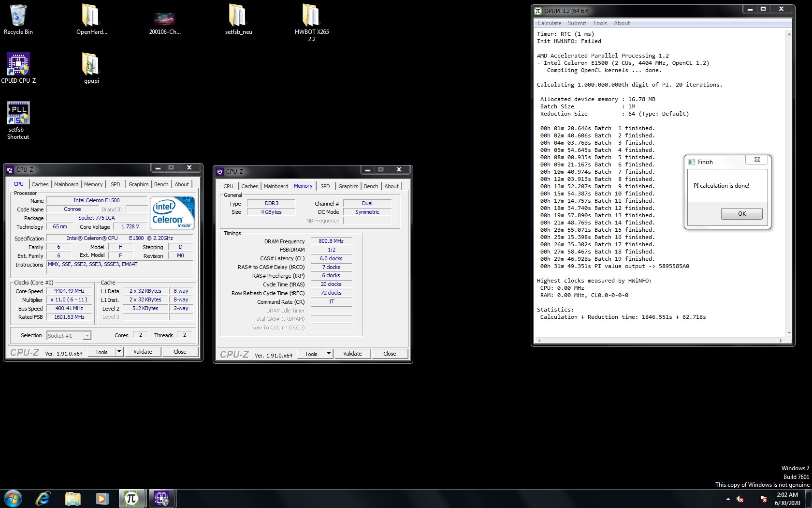812x508 pixels.
Task: Open the Tools menu in GPUPI
Action: (x=600, y=23)
